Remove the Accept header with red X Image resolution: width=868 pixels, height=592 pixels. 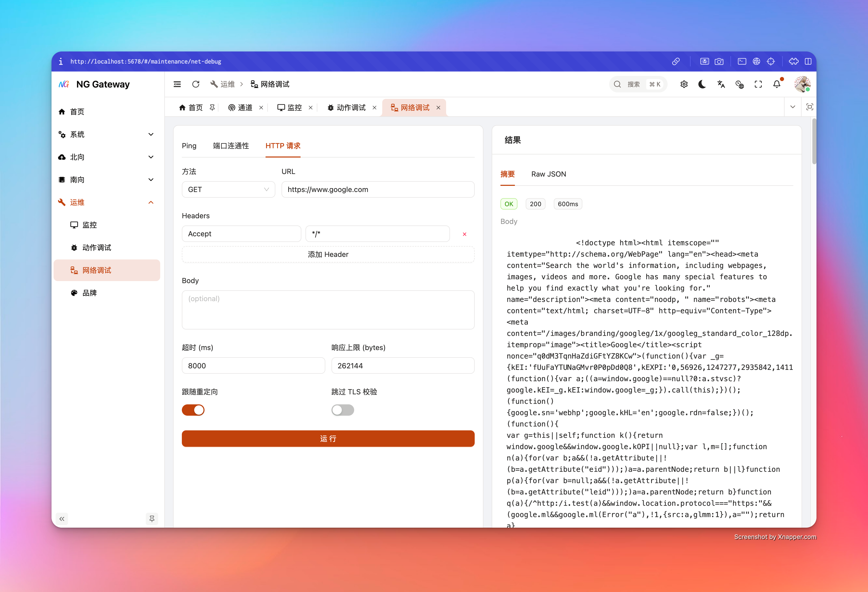pos(464,234)
